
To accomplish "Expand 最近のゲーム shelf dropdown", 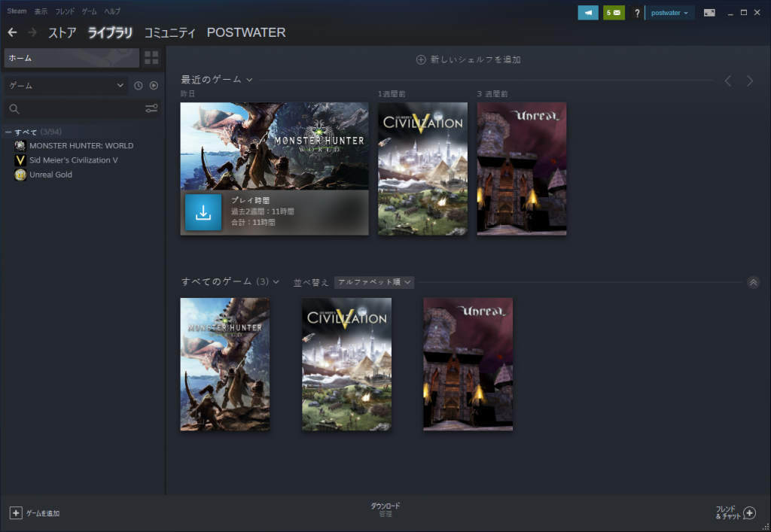I will click(x=250, y=80).
